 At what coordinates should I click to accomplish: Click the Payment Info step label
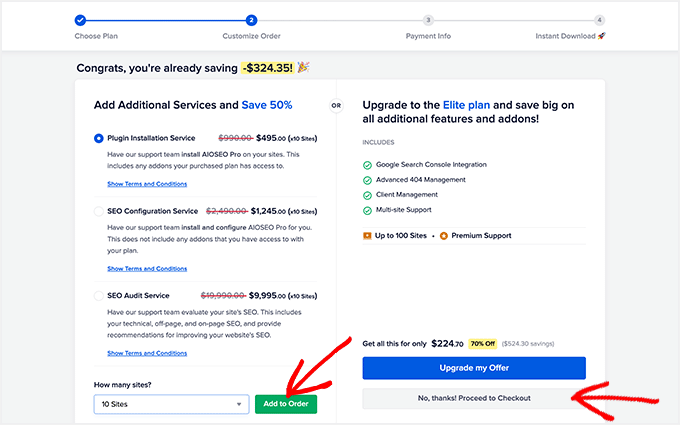(x=428, y=36)
